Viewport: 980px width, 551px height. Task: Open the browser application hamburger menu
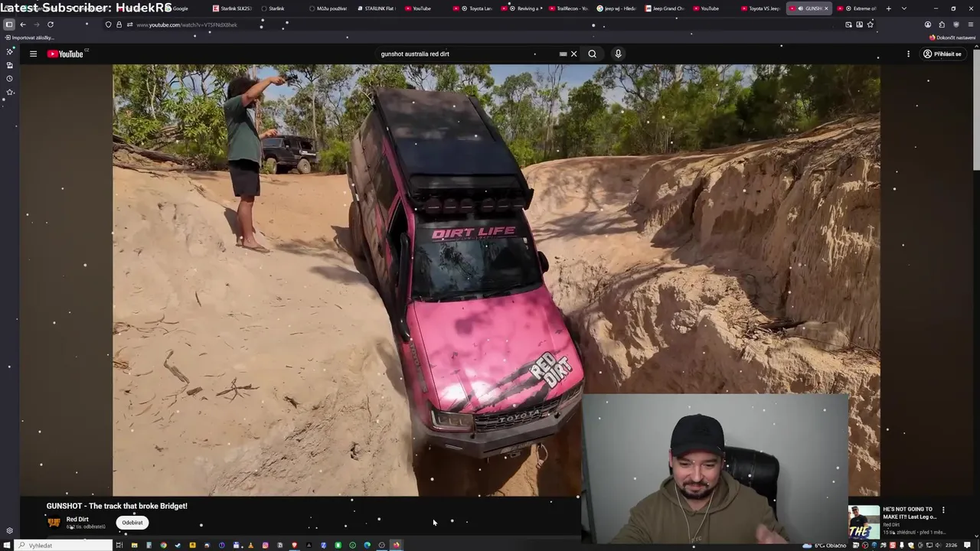pyautogui.click(x=971, y=24)
